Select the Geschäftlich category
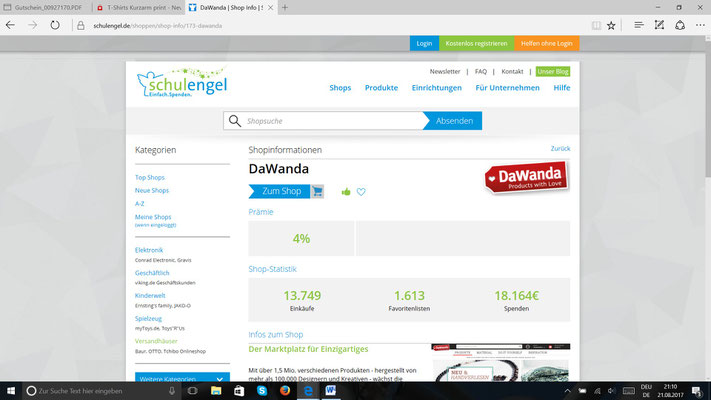 click(x=152, y=273)
